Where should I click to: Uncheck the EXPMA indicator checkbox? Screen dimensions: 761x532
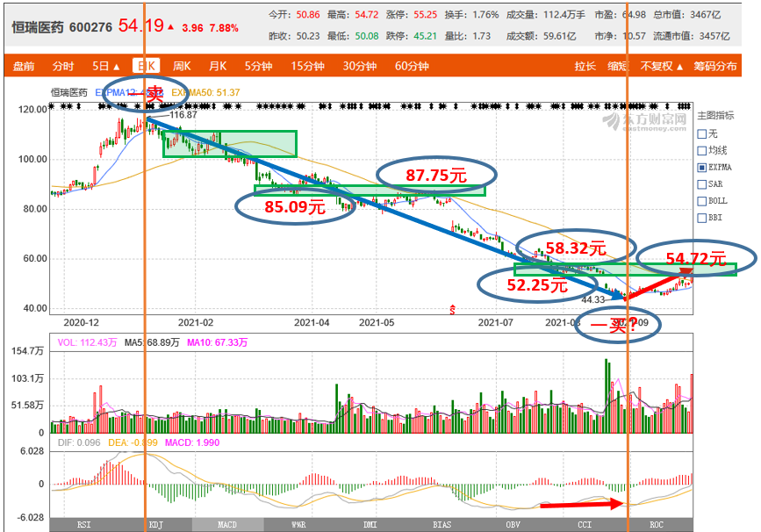(701, 168)
